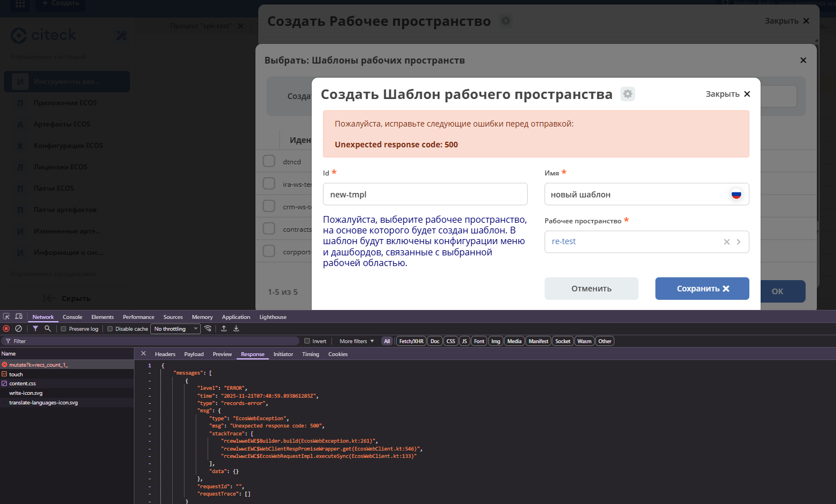Open the No throttling dropdown
Viewport: 836px width, 504px height.
pyautogui.click(x=176, y=329)
